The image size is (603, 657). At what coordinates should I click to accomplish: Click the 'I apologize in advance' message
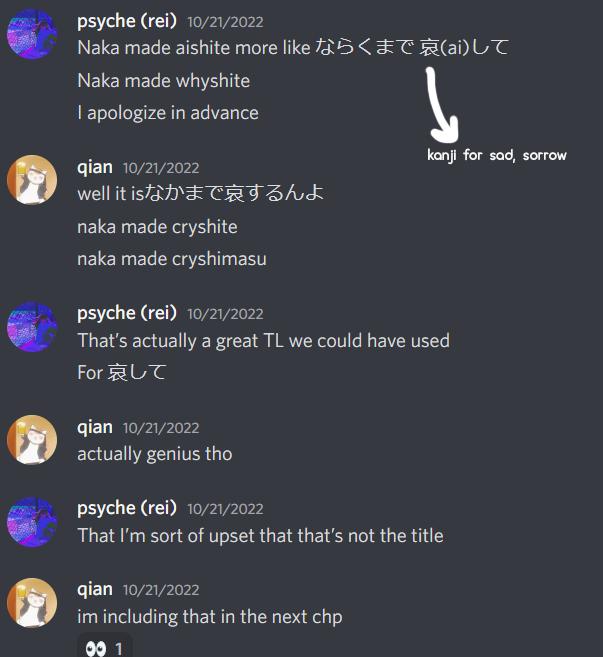click(x=168, y=113)
